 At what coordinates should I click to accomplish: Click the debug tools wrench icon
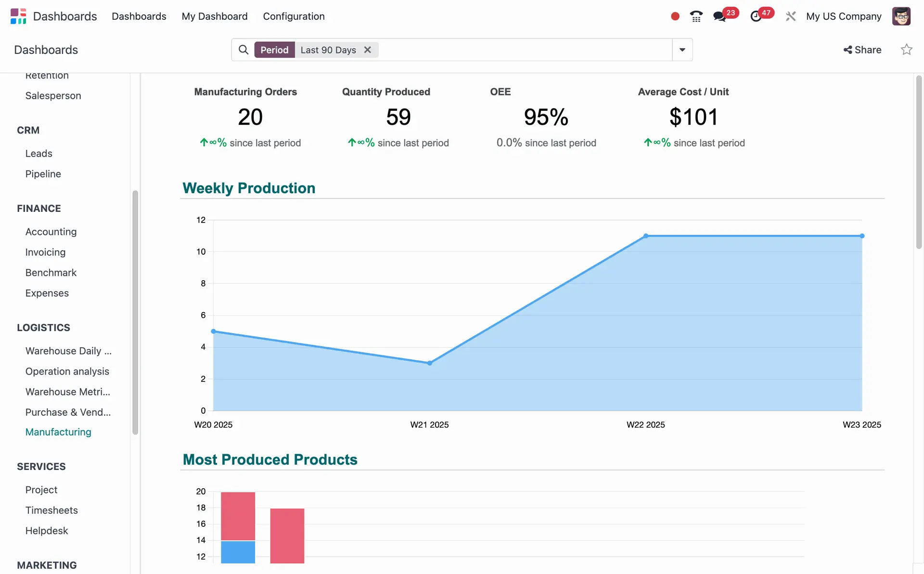pyautogui.click(x=790, y=16)
